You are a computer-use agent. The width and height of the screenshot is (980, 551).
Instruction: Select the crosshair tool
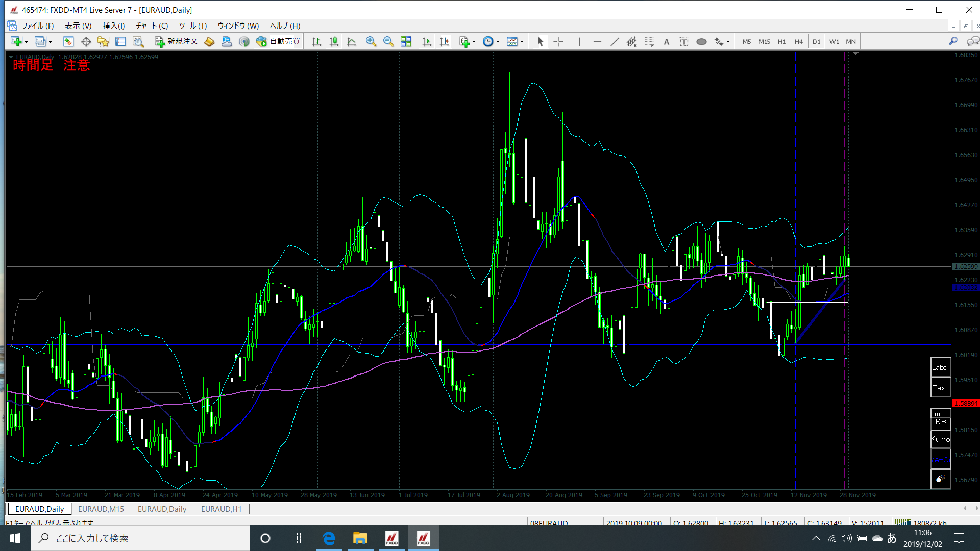pos(558,42)
